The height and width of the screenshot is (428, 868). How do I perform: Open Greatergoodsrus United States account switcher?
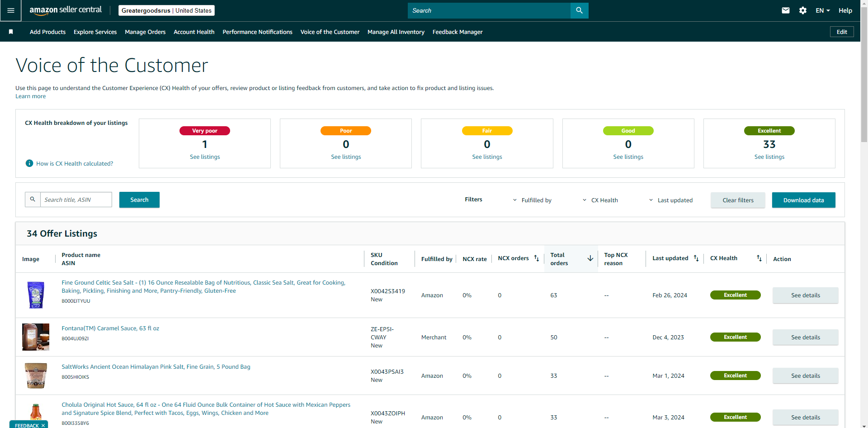[166, 10]
